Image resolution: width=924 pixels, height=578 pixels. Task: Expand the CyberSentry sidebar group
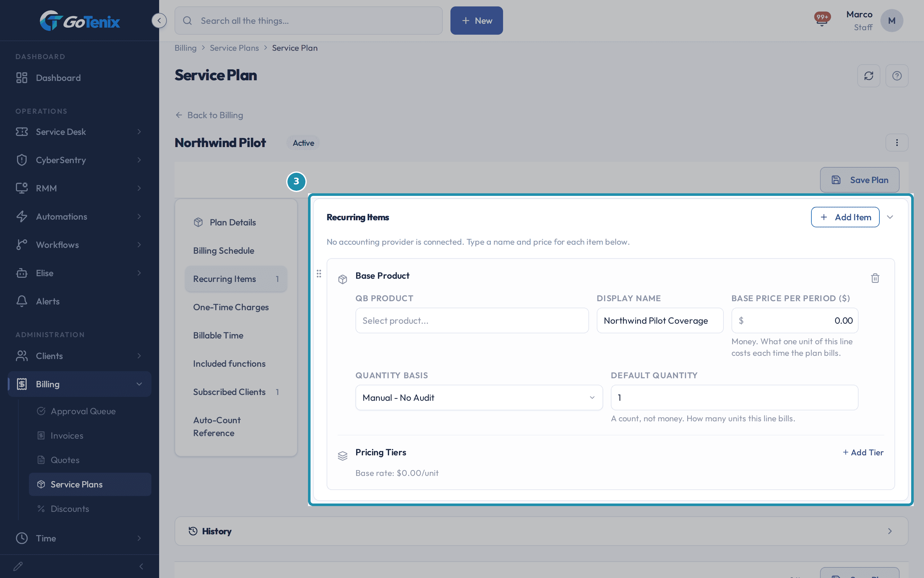80,160
